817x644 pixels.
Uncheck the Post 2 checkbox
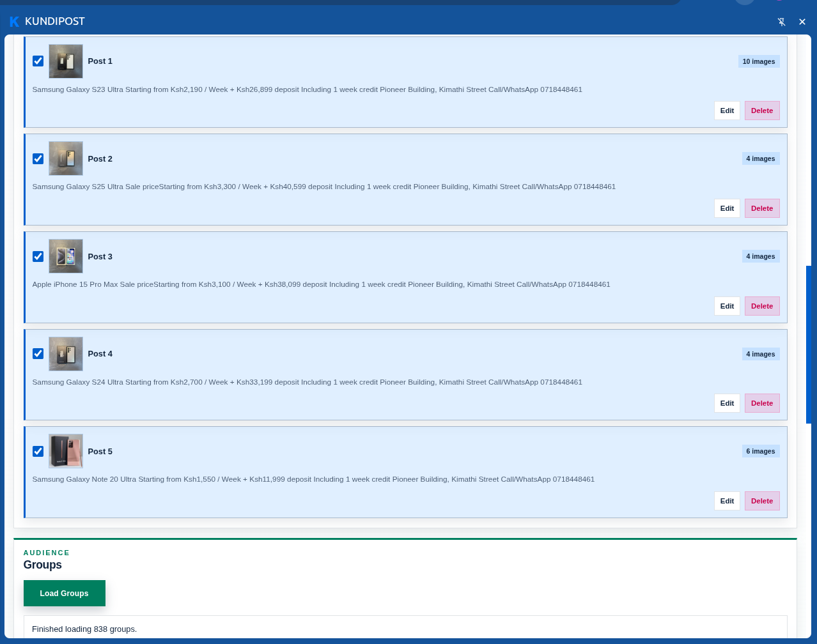pos(38,158)
